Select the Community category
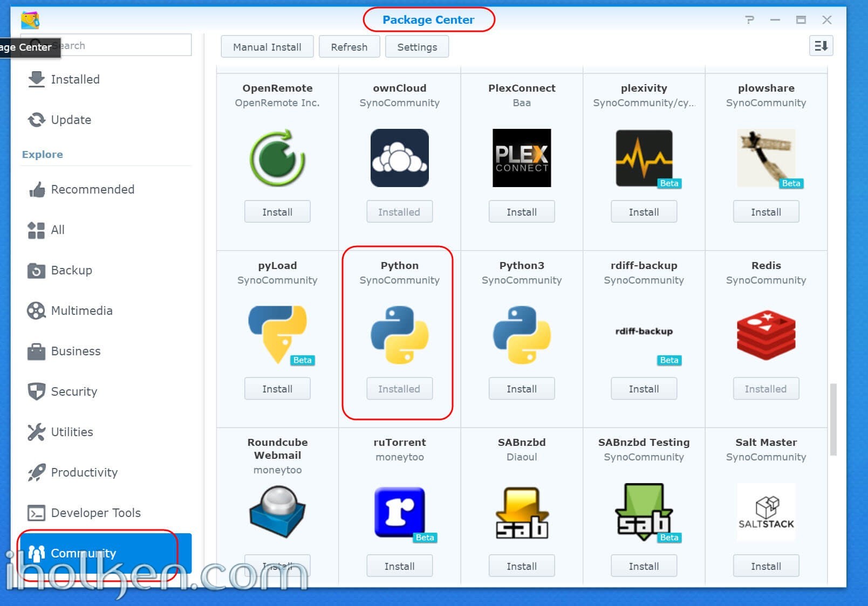The width and height of the screenshot is (868, 606). pyautogui.click(x=106, y=553)
